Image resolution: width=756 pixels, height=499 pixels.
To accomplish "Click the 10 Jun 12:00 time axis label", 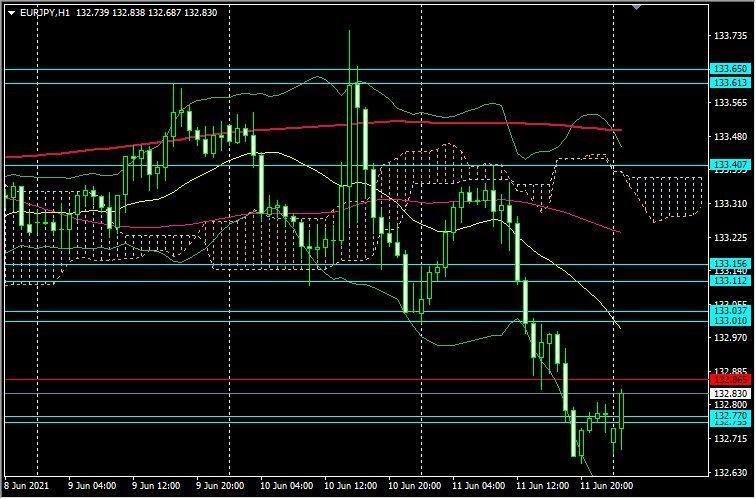I will point(351,486).
